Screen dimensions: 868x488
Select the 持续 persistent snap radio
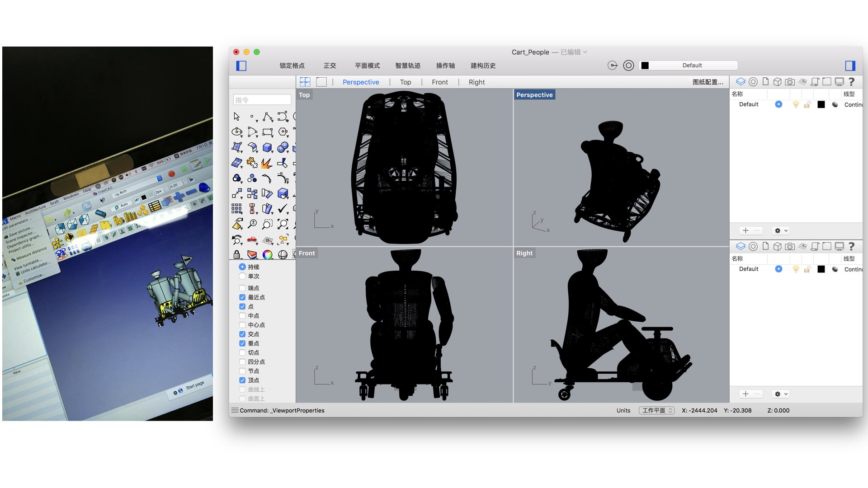click(242, 267)
